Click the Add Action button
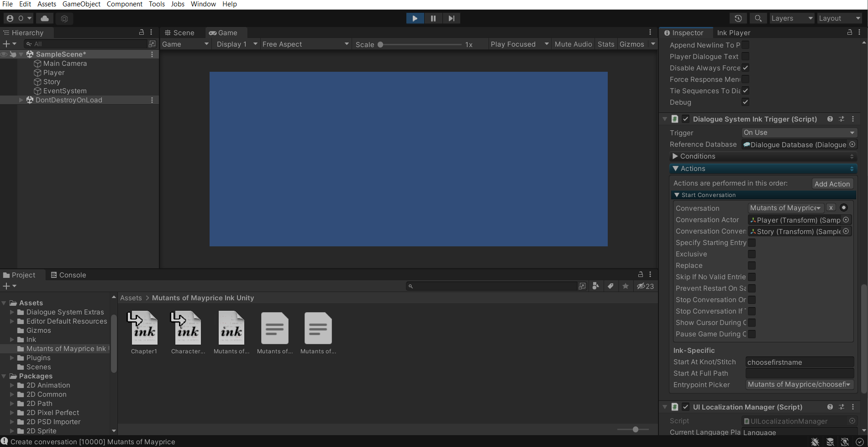868x447 pixels. (832, 184)
